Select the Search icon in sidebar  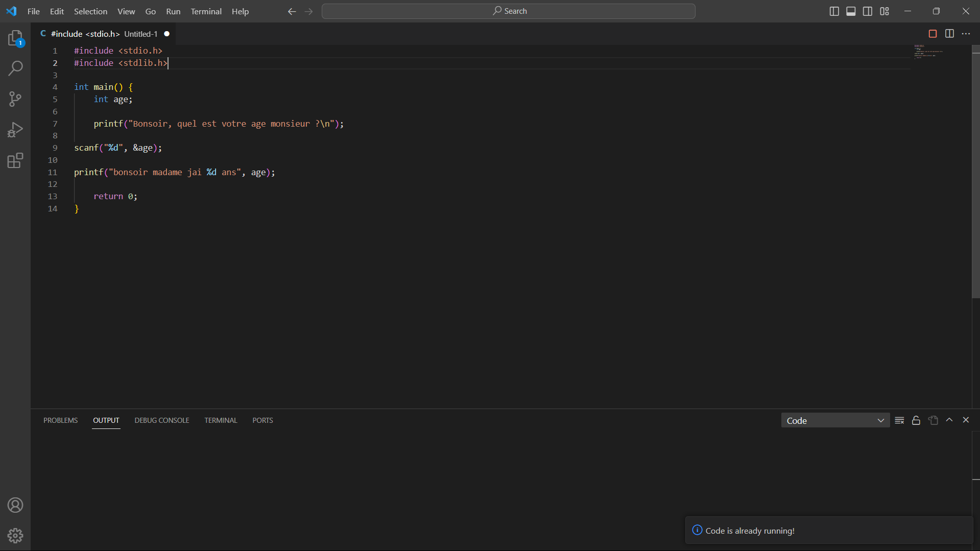click(15, 68)
